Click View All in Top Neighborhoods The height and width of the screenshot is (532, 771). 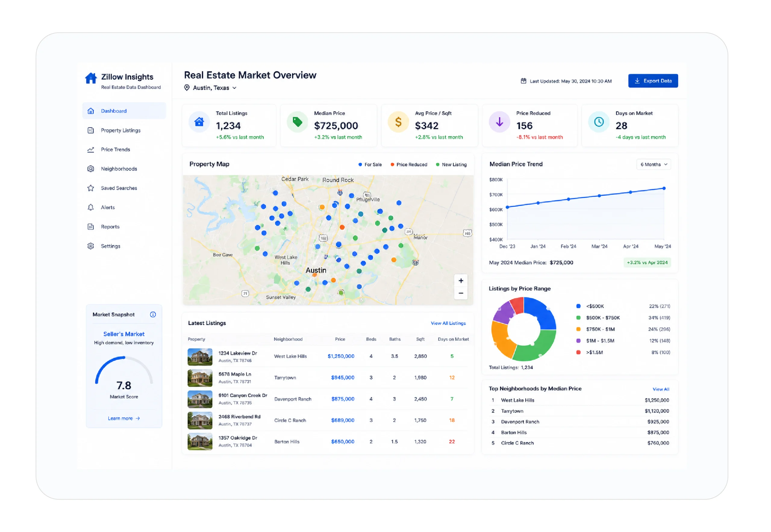click(x=661, y=390)
